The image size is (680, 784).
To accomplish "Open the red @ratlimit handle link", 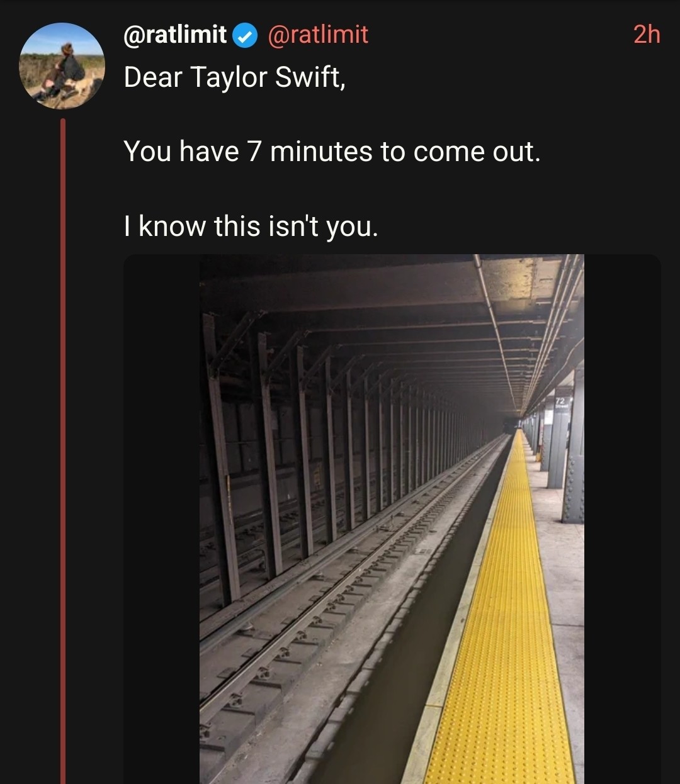I will pyautogui.click(x=318, y=35).
